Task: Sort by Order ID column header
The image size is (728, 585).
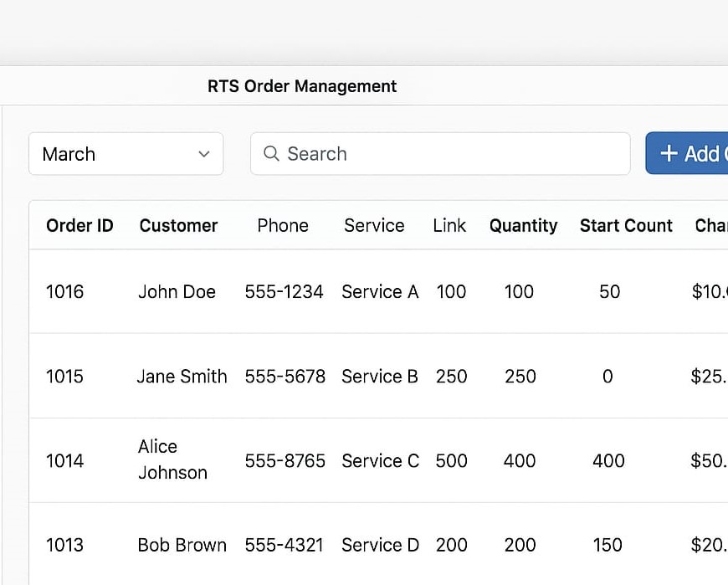Action: [x=79, y=225]
